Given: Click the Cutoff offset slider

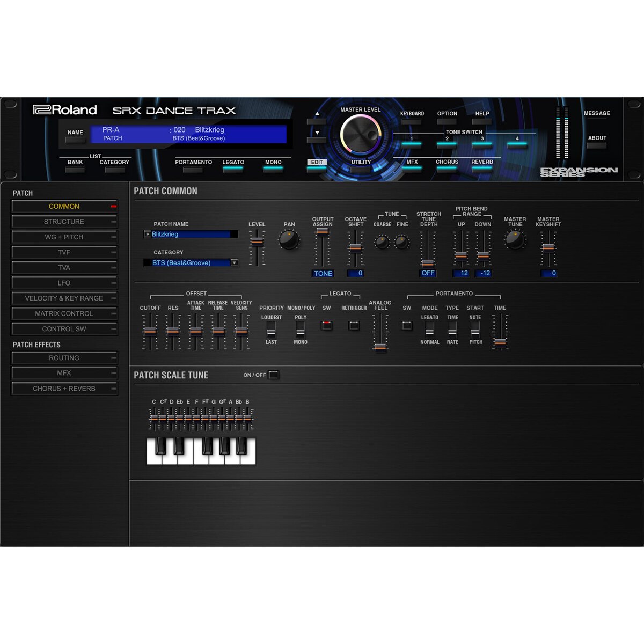Looking at the screenshot, I should [x=150, y=332].
